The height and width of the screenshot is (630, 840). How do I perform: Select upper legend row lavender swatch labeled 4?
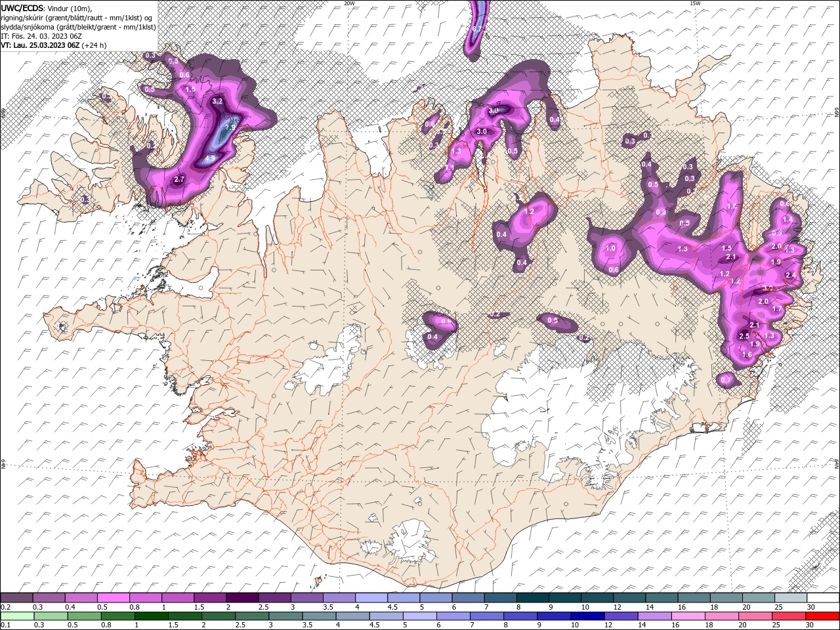(x=371, y=598)
